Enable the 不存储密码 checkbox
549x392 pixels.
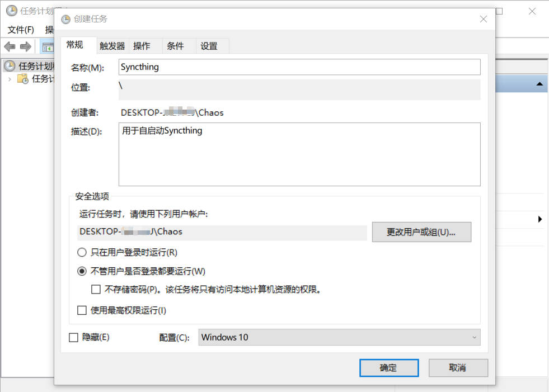tap(96, 290)
